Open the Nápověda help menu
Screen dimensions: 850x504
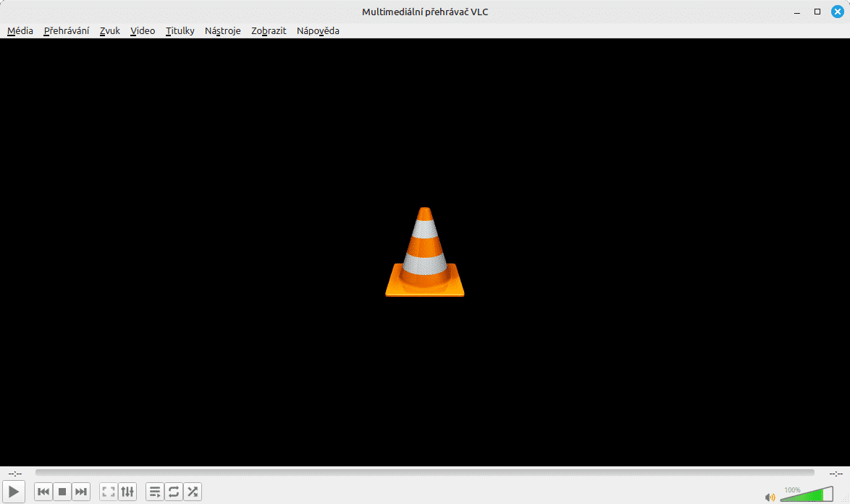tap(318, 30)
